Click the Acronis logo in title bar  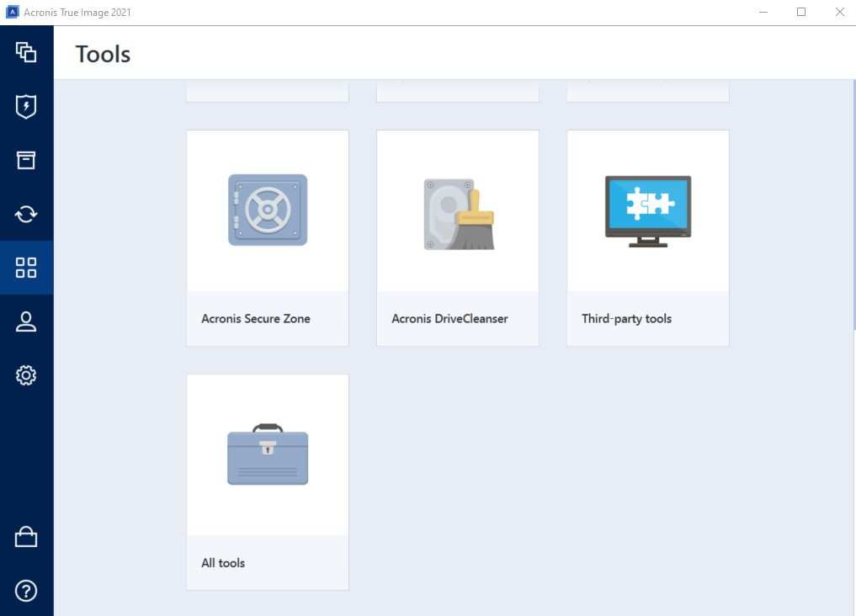(x=12, y=12)
